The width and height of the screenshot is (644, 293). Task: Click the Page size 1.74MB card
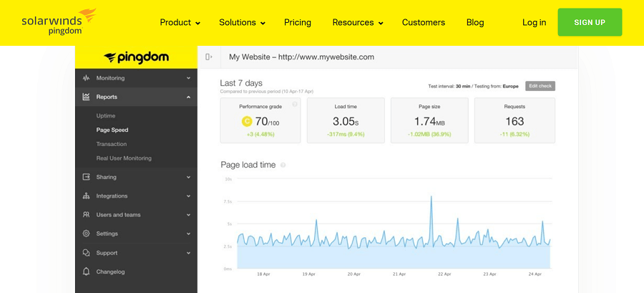[x=429, y=120]
